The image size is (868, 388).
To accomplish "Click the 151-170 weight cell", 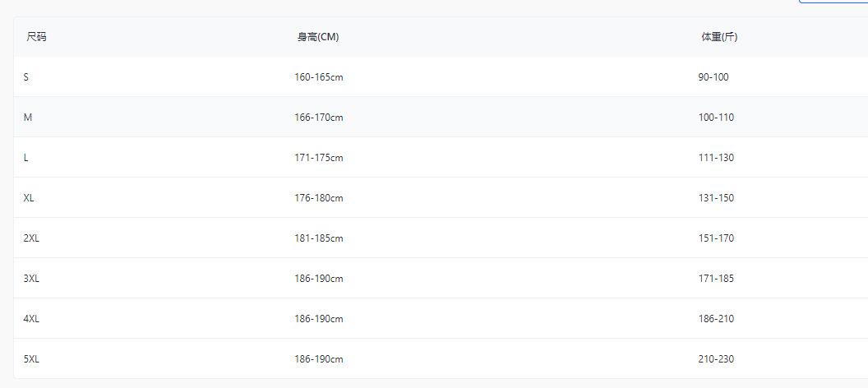I will coord(716,238).
